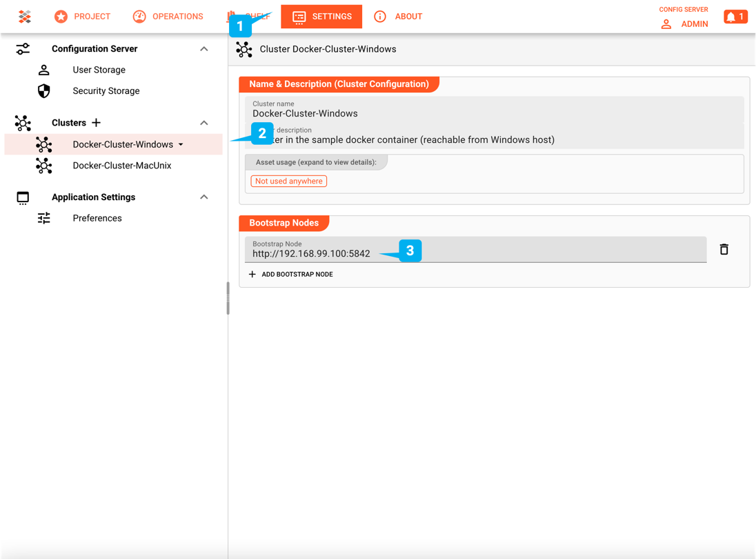Click the Clusters section cluster icon
The width and height of the screenshot is (756, 559).
click(23, 122)
